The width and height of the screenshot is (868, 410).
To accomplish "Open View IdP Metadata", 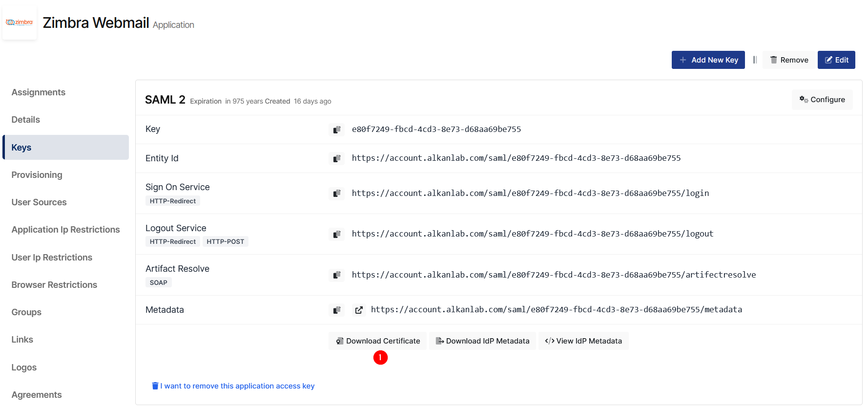I will click(583, 341).
